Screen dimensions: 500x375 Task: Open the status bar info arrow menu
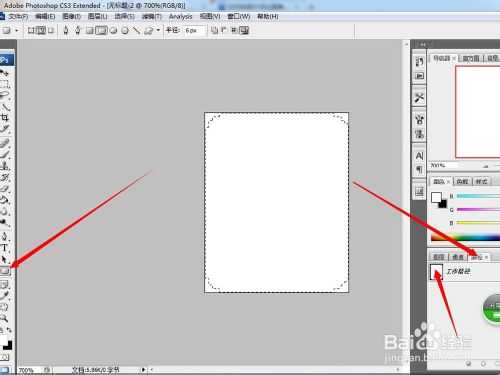[143, 370]
